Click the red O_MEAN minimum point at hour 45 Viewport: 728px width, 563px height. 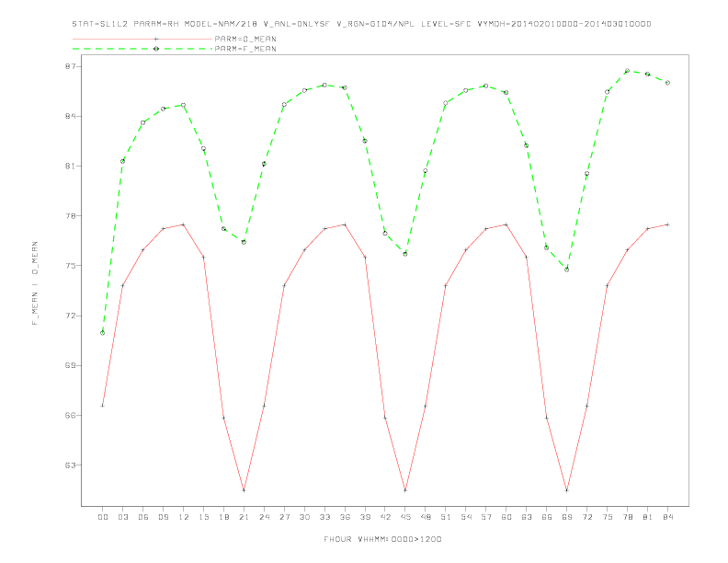pyautogui.click(x=405, y=490)
